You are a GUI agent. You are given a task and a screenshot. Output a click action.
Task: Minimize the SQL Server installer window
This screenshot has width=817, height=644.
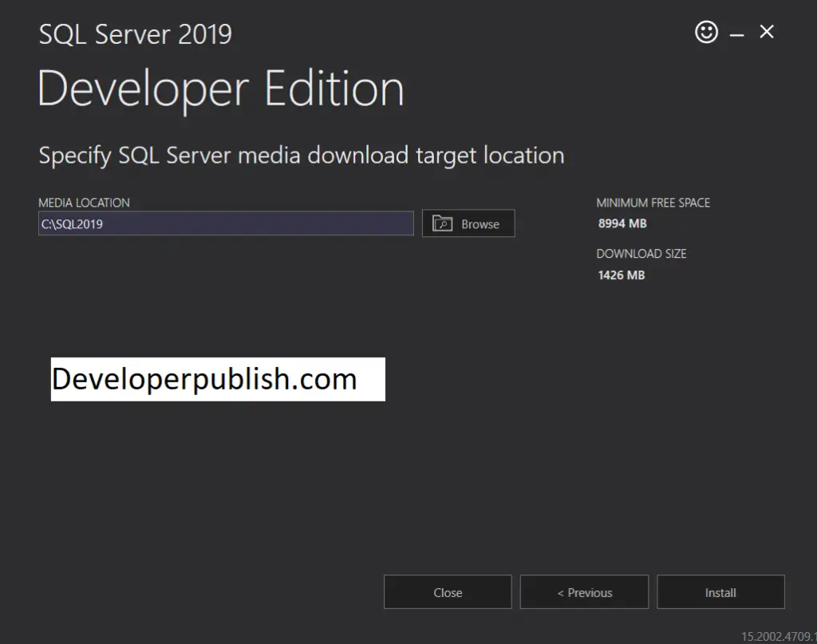[736, 35]
